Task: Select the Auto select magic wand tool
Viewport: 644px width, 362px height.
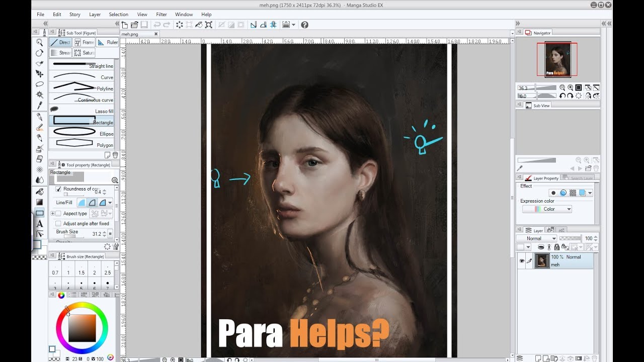Action: point(39,95)
